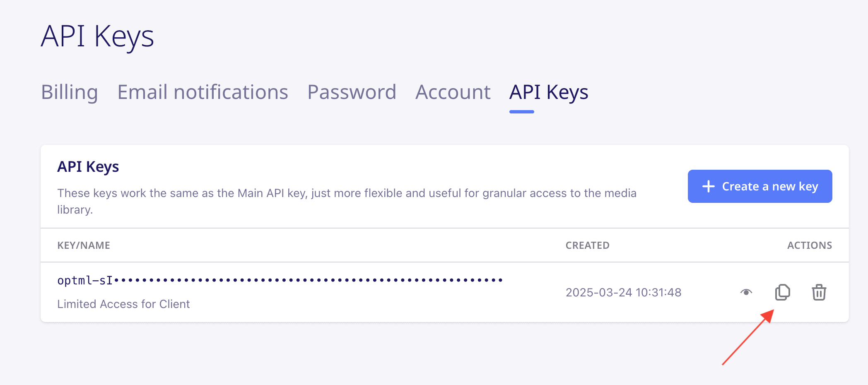The width and height of the screenshot is (868, 385).
Task: Click the 2025-03-24 created timestamp
Action: 623,292
